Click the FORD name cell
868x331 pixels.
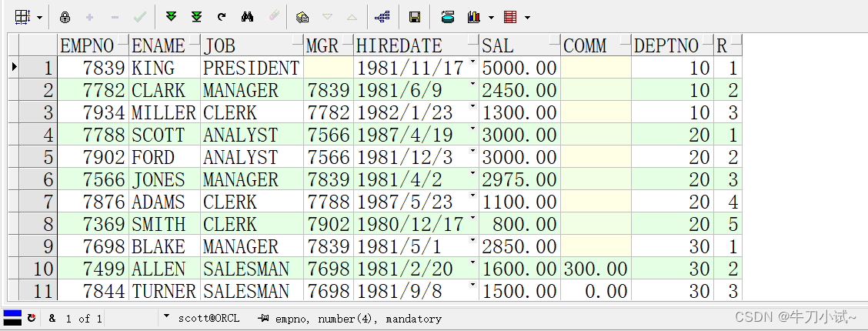click(x=165, y=157)
